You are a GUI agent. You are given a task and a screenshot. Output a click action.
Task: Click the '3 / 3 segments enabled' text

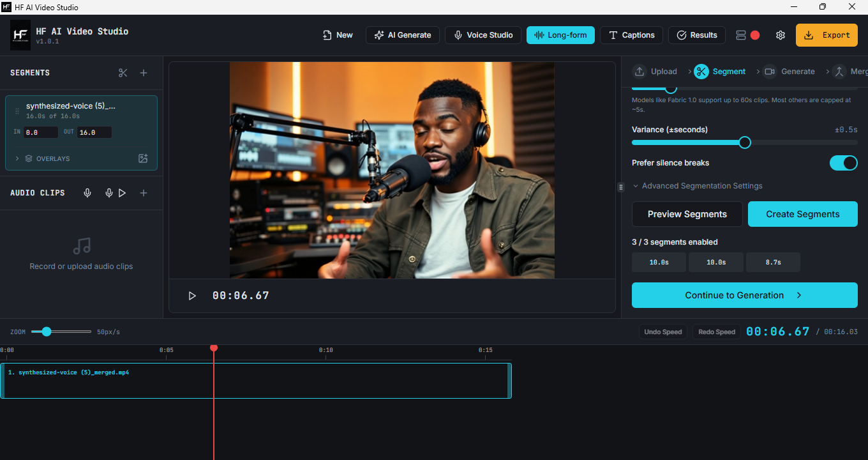(x=675, y=242)
